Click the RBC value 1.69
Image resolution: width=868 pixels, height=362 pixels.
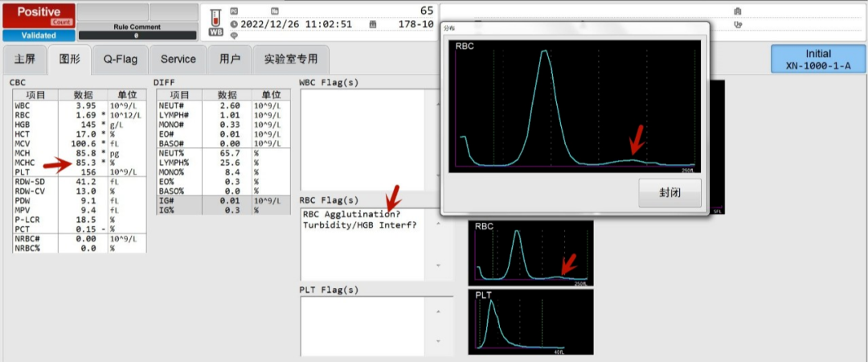(84, 115)
